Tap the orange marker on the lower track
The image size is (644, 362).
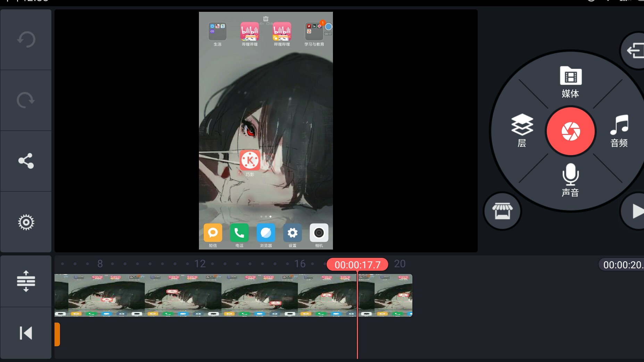coord(57,334)
